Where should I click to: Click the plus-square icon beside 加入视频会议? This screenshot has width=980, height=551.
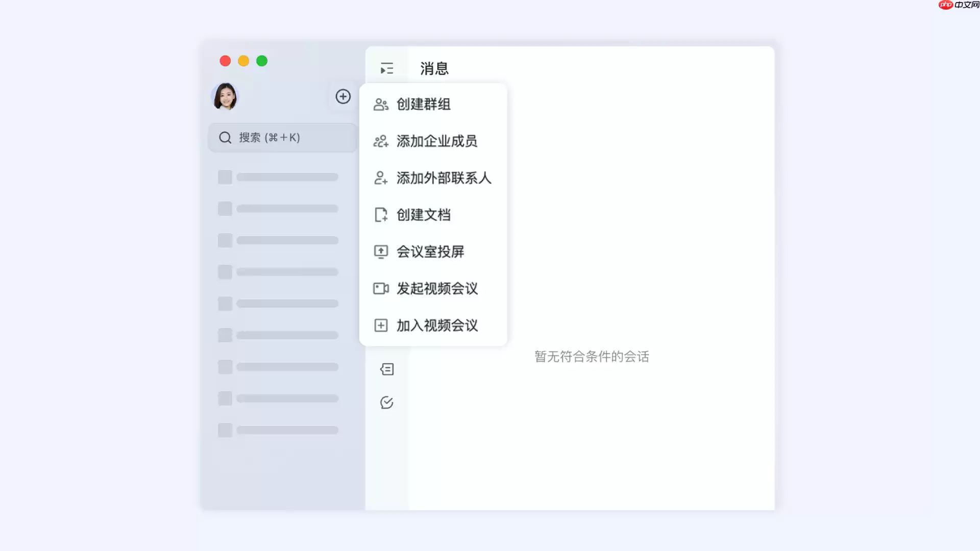pyautogui.click(x=381, y=325)
